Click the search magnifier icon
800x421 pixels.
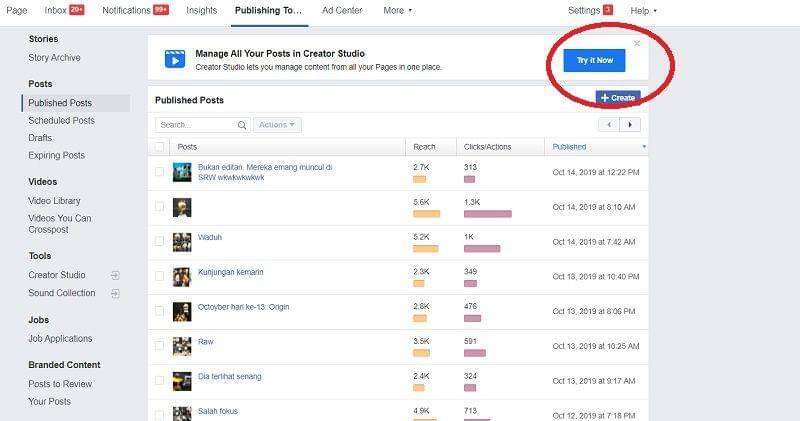pos(242,125)
